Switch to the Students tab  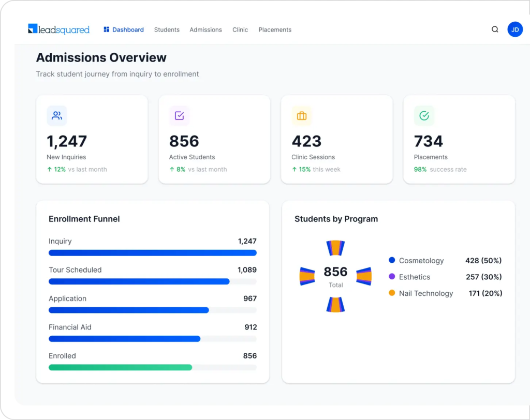click(x=167, y=29)
